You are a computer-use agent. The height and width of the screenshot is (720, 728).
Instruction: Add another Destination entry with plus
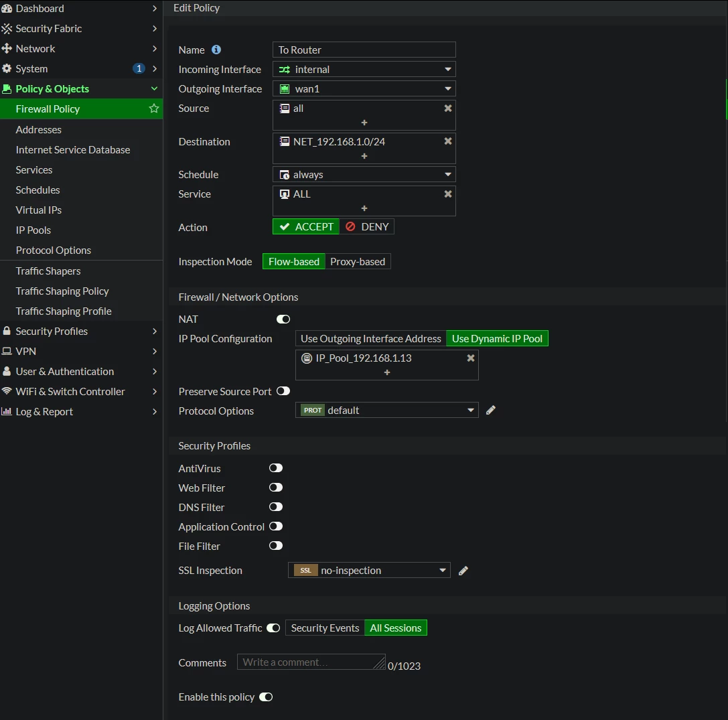point(364,156)
